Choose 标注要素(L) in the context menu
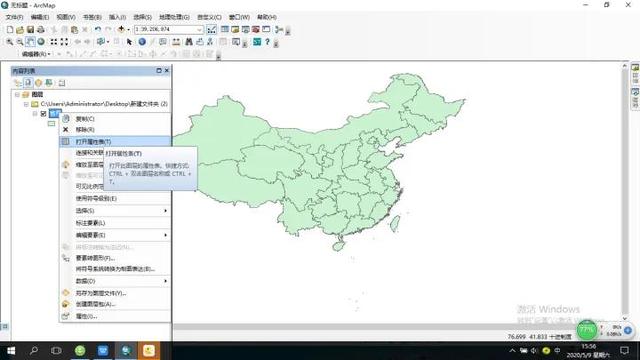 point(115,223)
